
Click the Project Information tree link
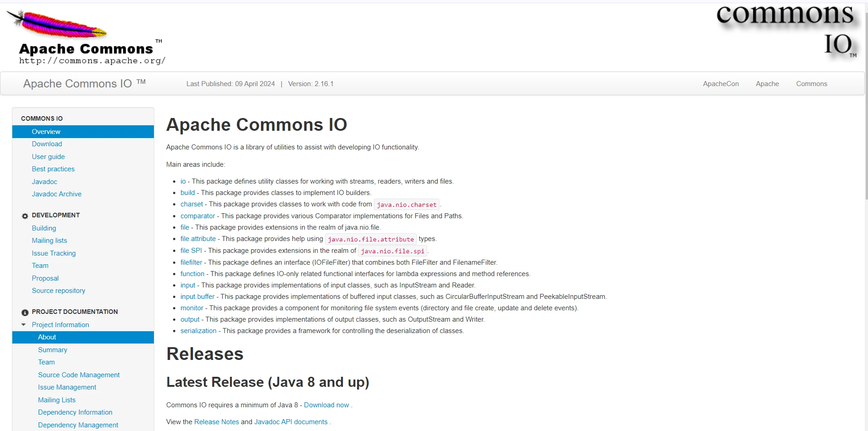[61, 325]
